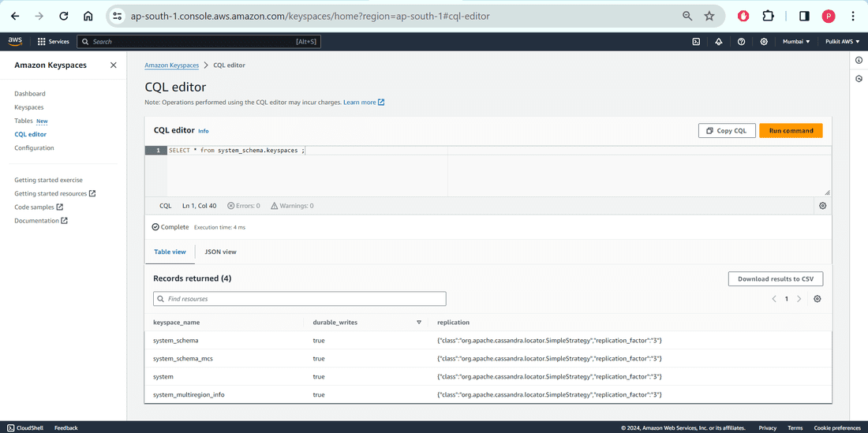This screenshot has height=433, width=868.
Task: Reload the browser page
Action: (x=64, y=16)
